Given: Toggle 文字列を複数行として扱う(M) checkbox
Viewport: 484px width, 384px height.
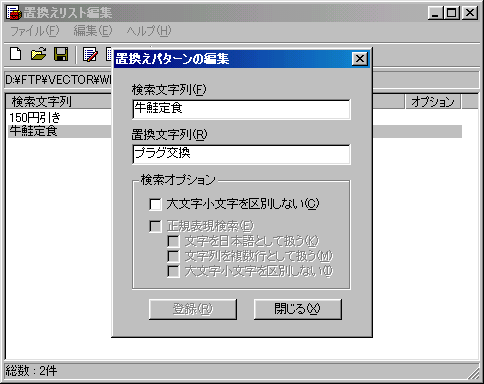Looking at the screenshot, I should point(173,256).
